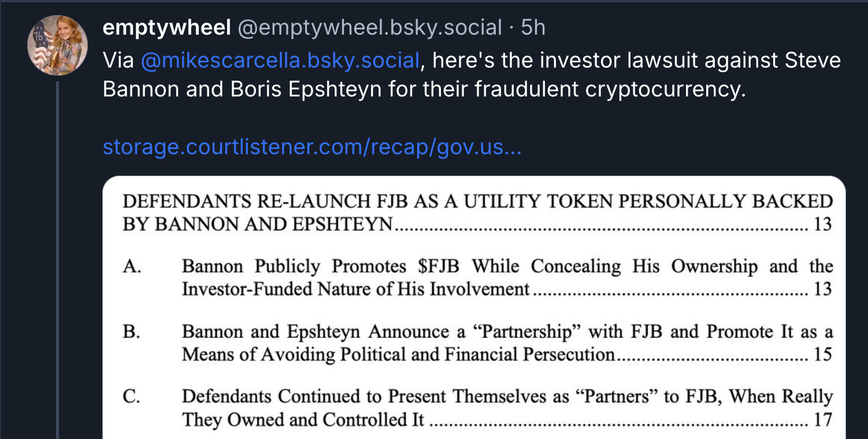Screen dimensions: 868x439
Task: Click the thread line below the avatar
Action: click(x=57, y=260)
